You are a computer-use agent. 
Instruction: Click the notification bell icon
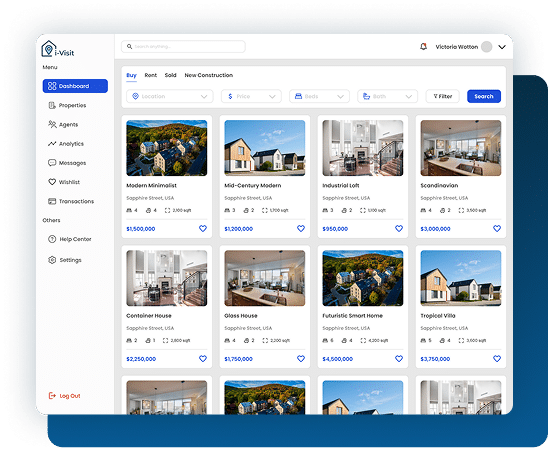click(423, 47)
